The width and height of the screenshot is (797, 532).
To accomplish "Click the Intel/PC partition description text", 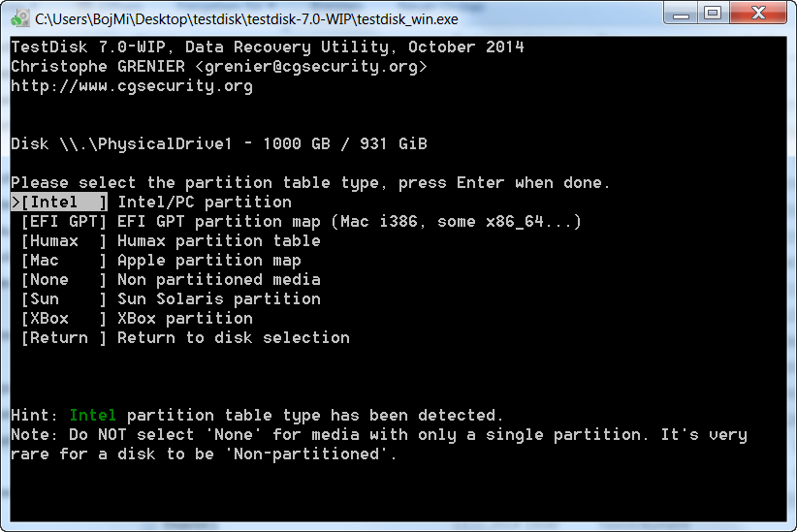I will [205, 203].
